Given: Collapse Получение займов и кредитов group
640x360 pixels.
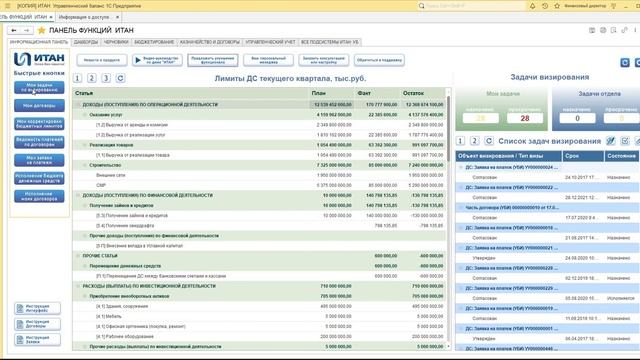Looking at the screenshot, I should pos(85,206).
